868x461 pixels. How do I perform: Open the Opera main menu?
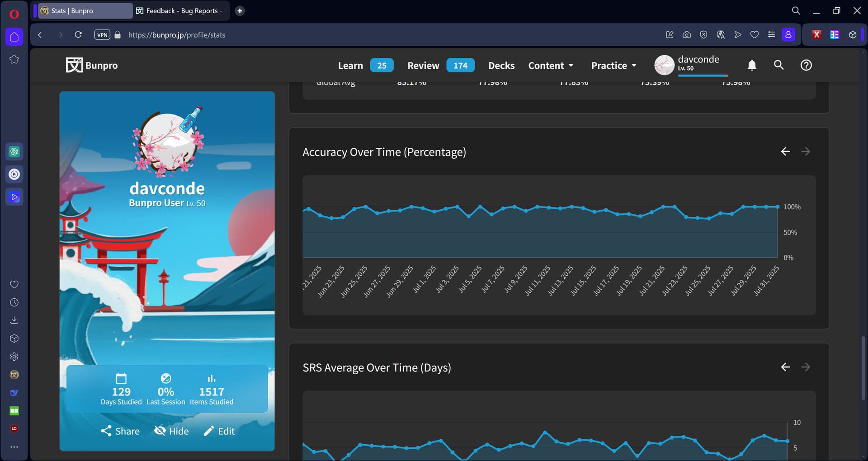coord(14,14)
